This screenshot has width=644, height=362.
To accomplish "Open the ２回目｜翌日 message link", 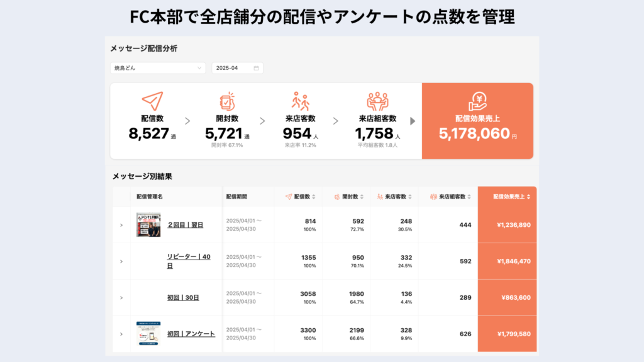I will tap(185, 225).
